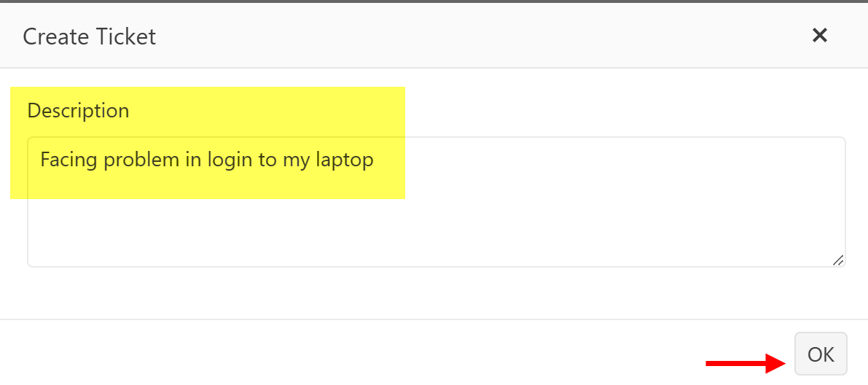Click the Description field label
This screenshot has width=868, height=385.
78,111
